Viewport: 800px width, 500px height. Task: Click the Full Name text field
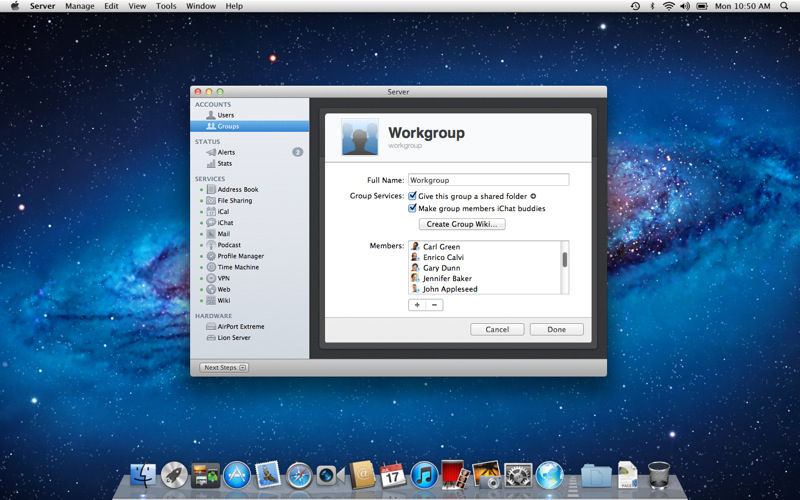coord(488,180)
